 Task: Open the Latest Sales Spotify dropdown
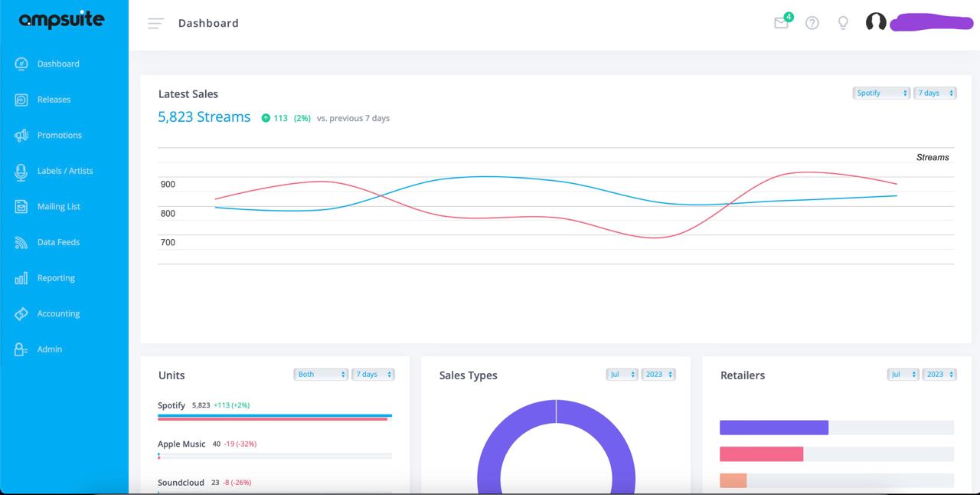click(x=881, y=93)
